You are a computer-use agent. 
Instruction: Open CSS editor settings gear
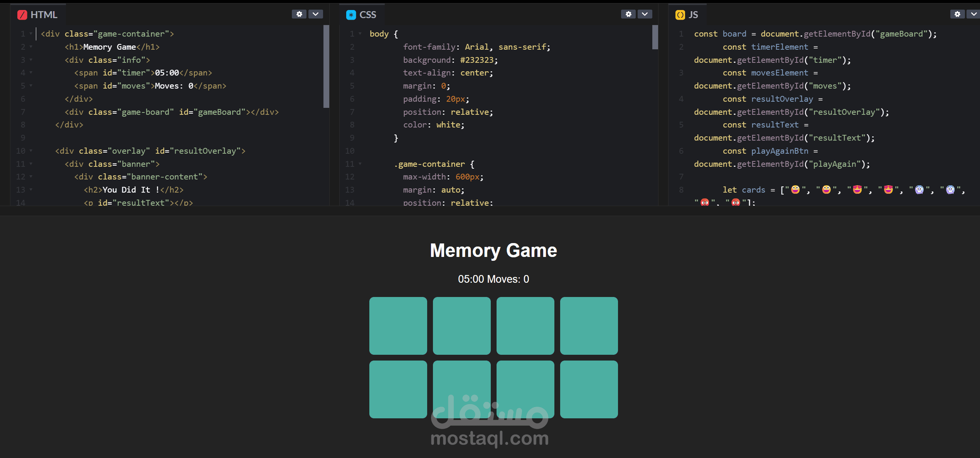click(628, 14)
